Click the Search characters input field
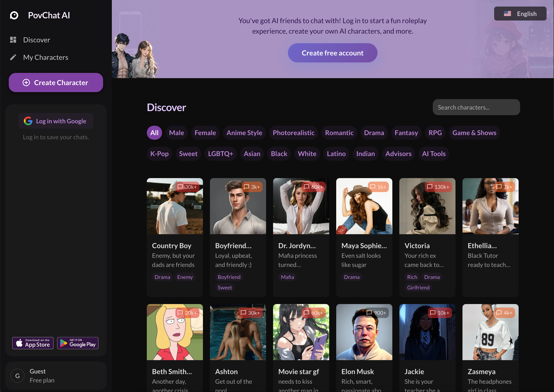554x392 pixels. click(x=476, y=107)
